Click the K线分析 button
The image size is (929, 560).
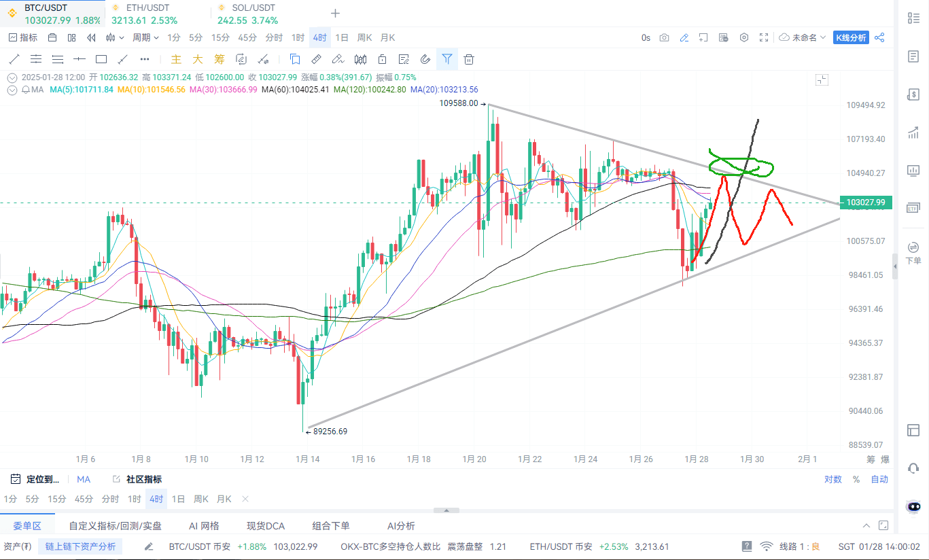(851, 38)
